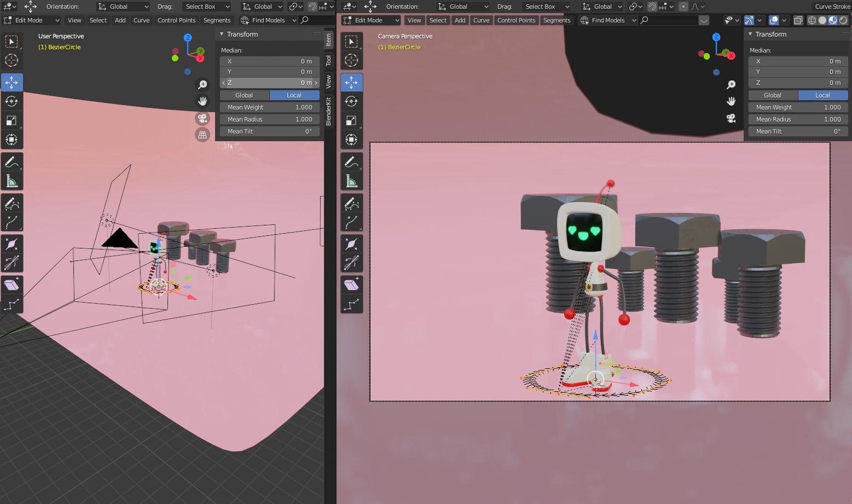852x504 pixels.
Task: Open Select Box drag dropdown in right header
Action: tap(547, 7)
